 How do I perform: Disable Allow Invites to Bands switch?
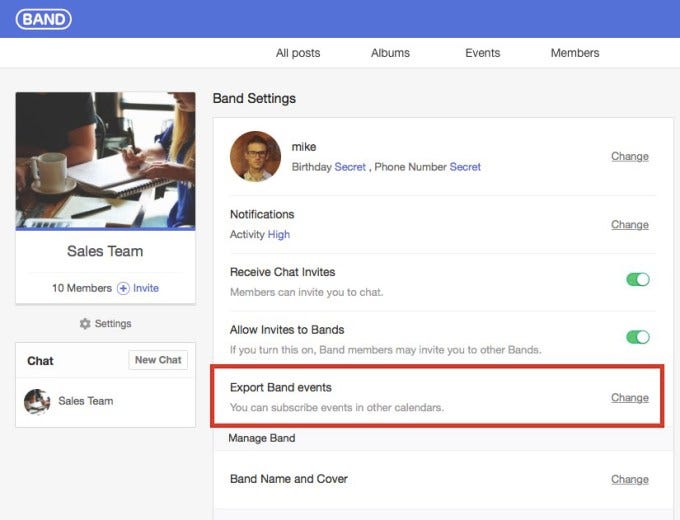tap(638, 337)
